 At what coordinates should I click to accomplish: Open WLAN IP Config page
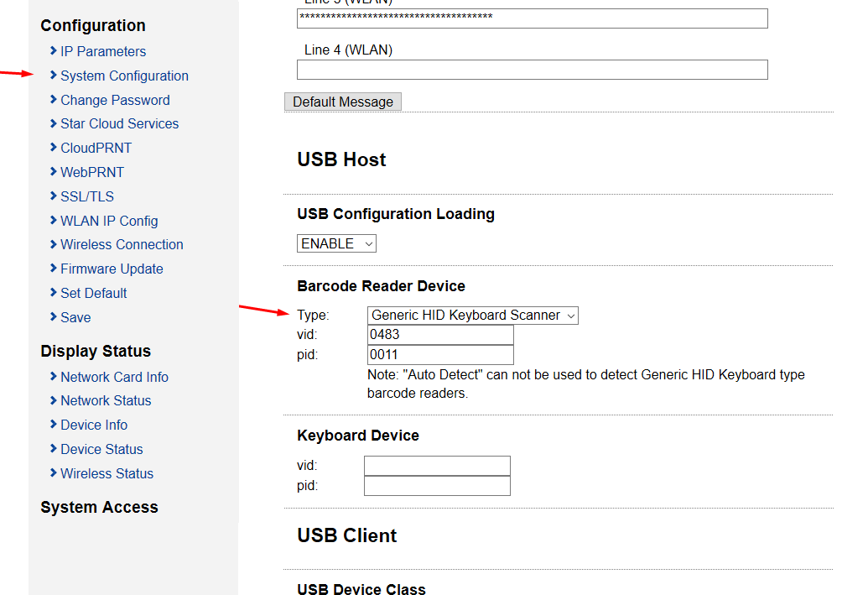(109, 221)
